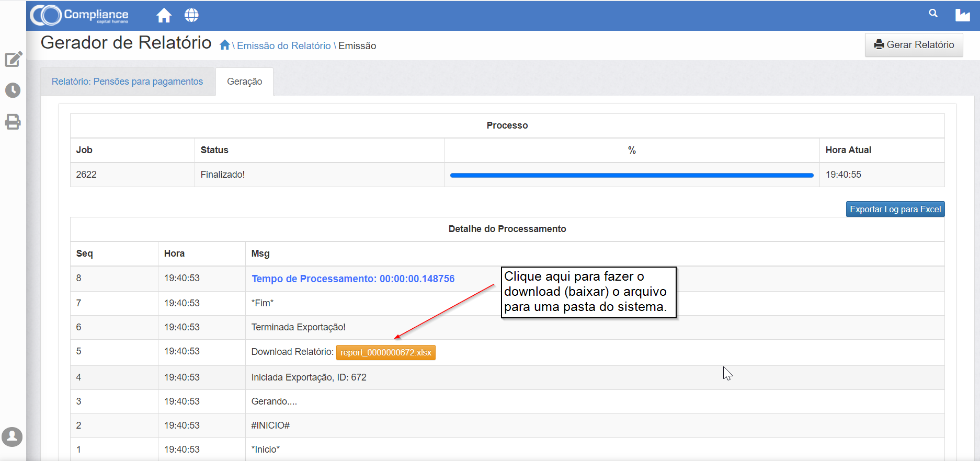The width and height of the screenshot is (980, 461).
Task: Open search with magnifier icon
Action: (x=933, y=14)
